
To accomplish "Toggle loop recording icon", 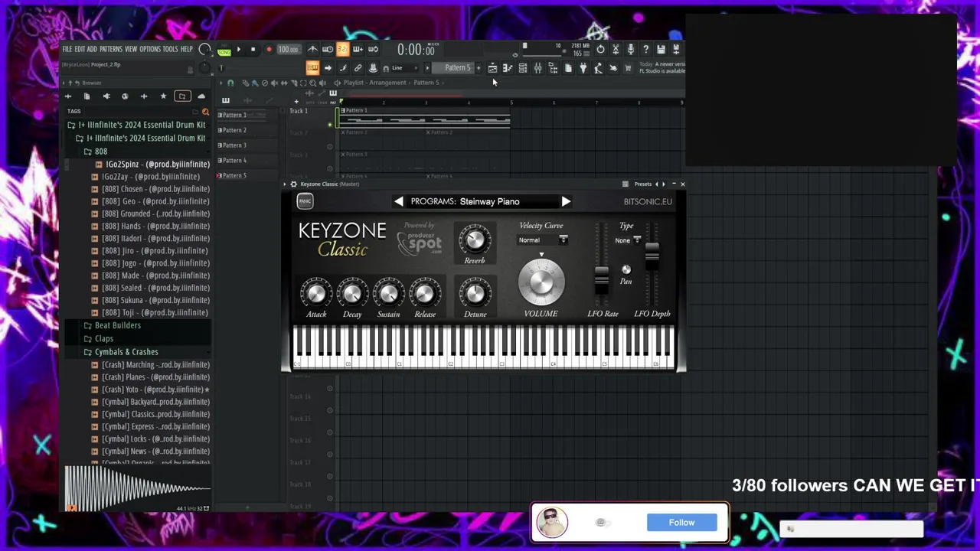I will coord(373,50).
